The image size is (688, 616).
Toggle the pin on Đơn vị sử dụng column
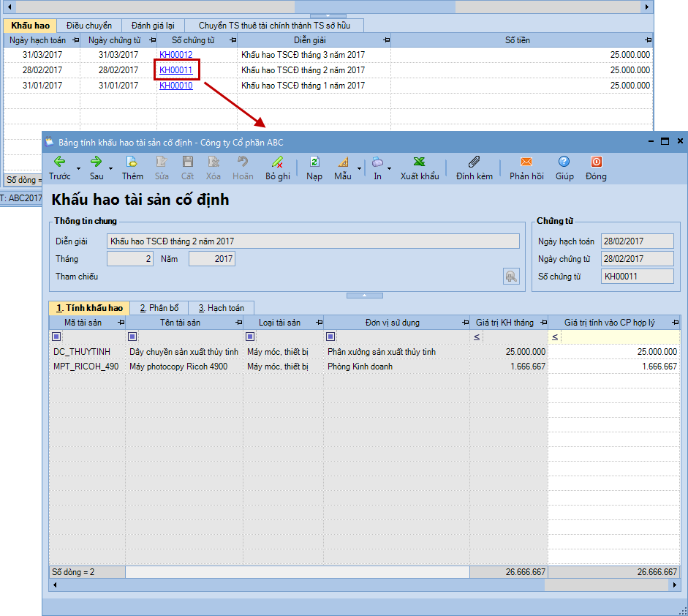point(465,323)
